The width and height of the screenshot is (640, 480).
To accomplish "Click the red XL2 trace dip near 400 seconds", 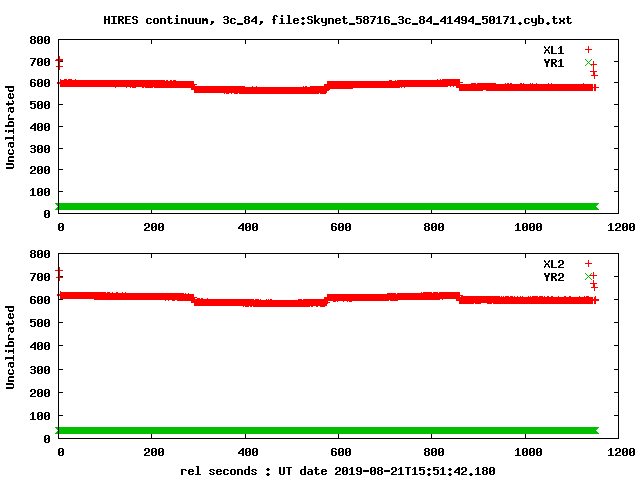I will (x=260, y=302).
